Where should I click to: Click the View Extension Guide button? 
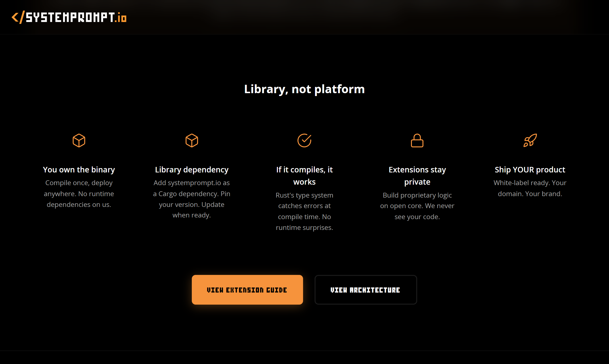[x=247, y=290]
